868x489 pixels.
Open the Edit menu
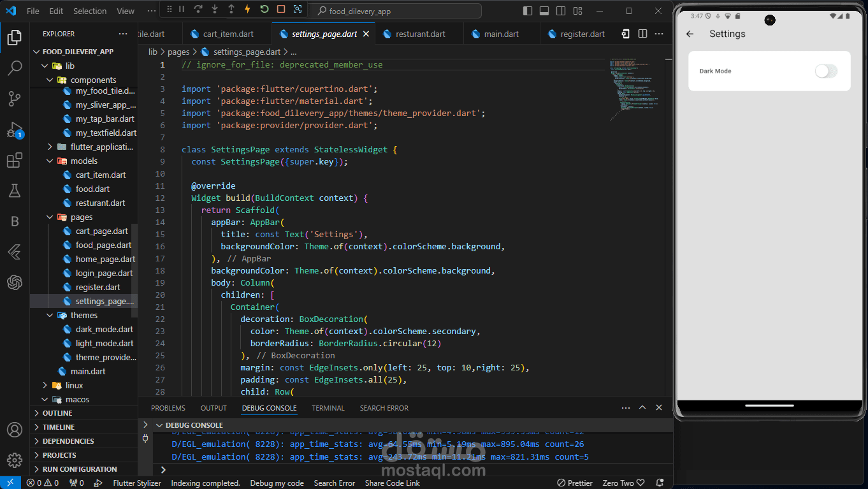click(56, 11)
